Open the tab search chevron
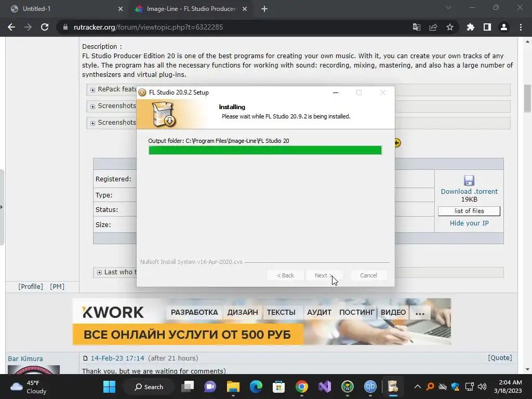The height and width of the screenshot is (399, 532). [448, 7]
